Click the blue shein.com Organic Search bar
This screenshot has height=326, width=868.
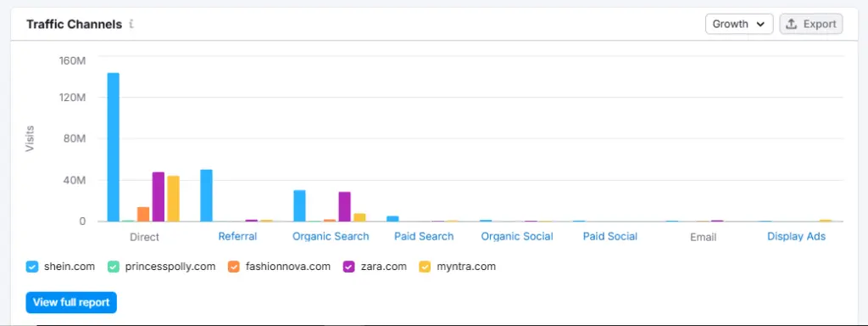pyautogui.click(x=299, y=205)
